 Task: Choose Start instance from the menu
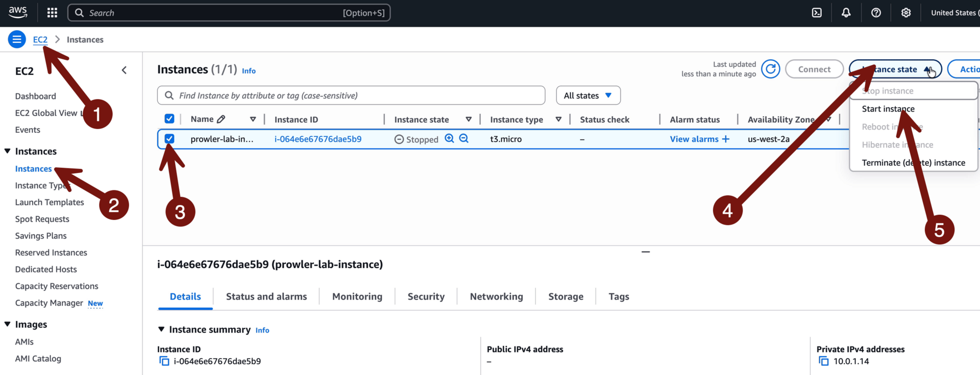888,109
